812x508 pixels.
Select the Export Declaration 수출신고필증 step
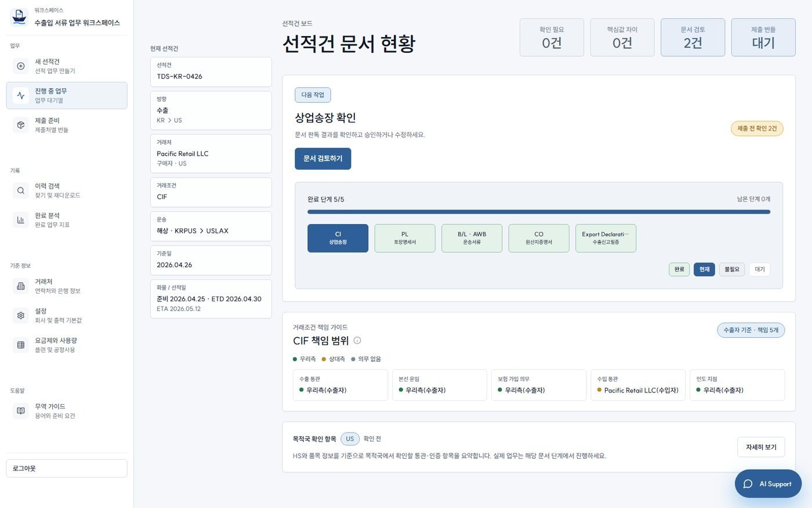pos(606,238)
